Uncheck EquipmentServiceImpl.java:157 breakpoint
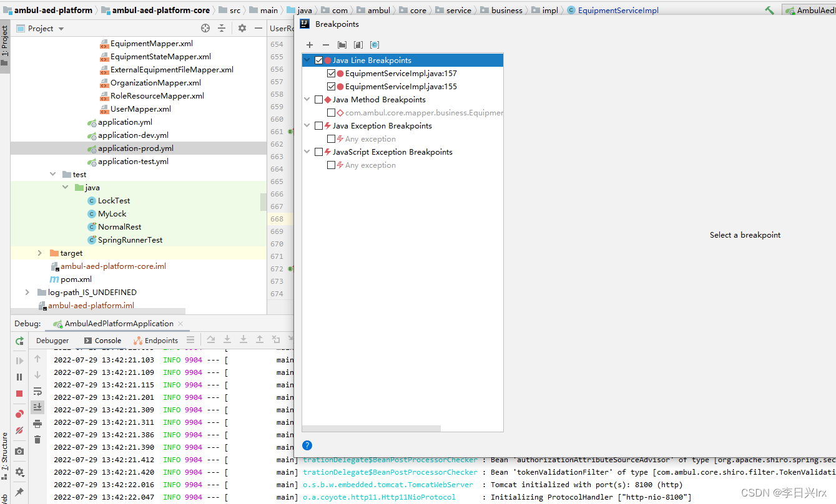Viewport: 836px width, 504px height. click(x=332, y=74)
